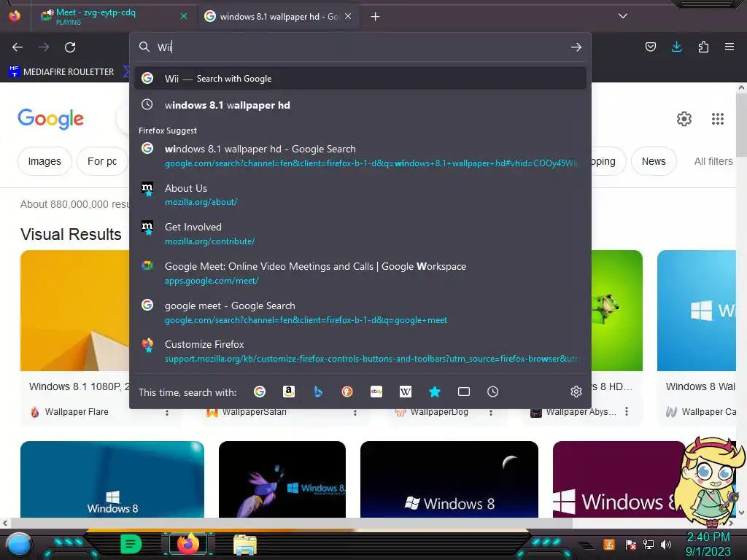Open a new tab with plus
Image resolution: width=747 pixels, height=560 pixels.
[376, 17]
